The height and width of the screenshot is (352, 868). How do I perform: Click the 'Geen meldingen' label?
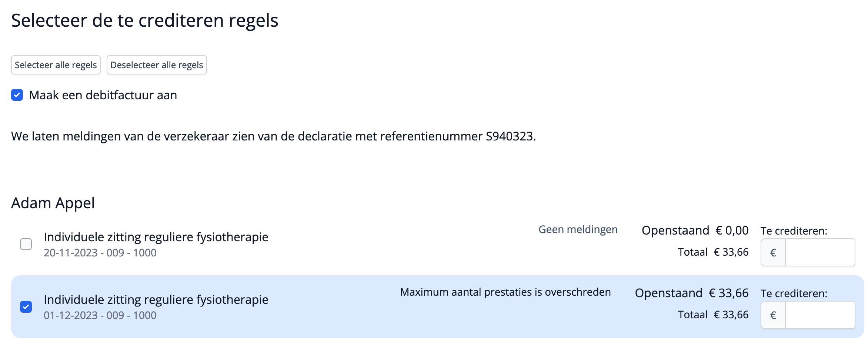[x=578, y=229]
